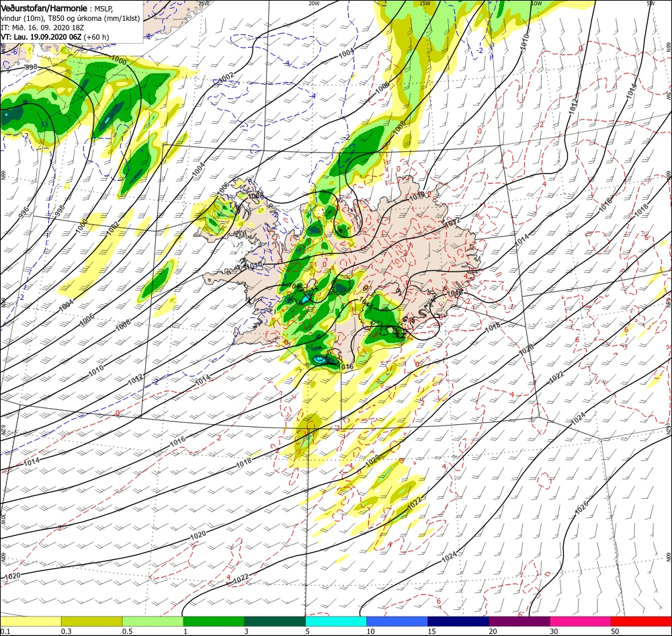This screenshot has height=636, width=672.
Task: Click the 'T850 og úrkoma (mm/1klst)' text
Action: coord(94,18)
